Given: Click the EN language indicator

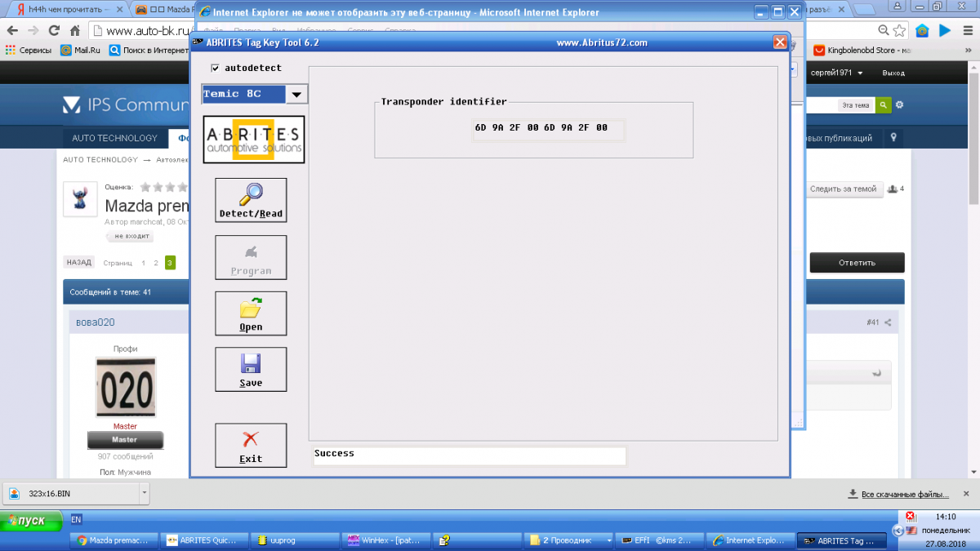Looking at the screenshot, I should (76, 518).
